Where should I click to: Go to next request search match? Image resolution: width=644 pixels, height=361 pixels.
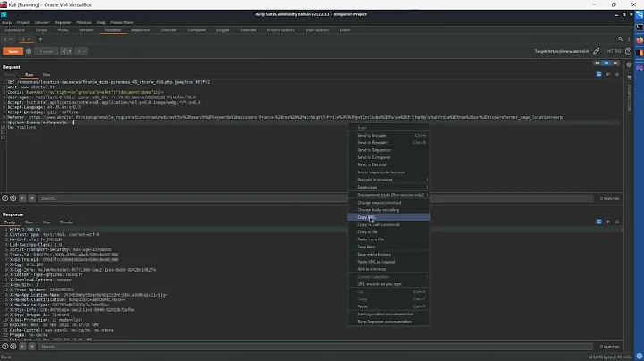(31, 198)
